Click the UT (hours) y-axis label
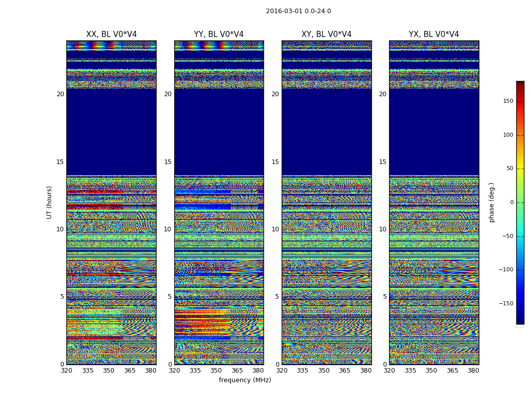532x405 pixels. click(49, 202)
